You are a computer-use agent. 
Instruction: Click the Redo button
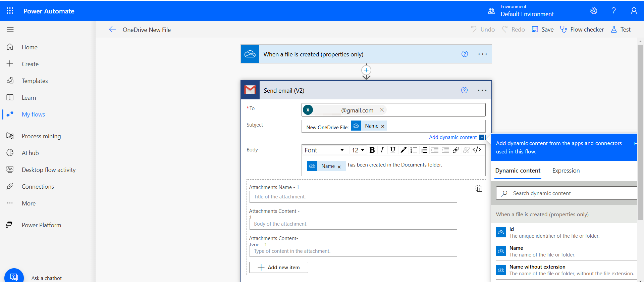[x=513, y=30]
